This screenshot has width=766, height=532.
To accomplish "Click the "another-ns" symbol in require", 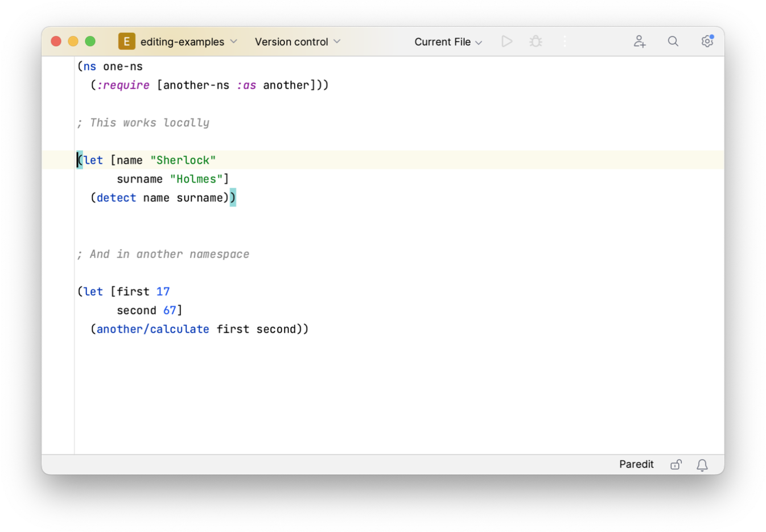I will 196,85.
